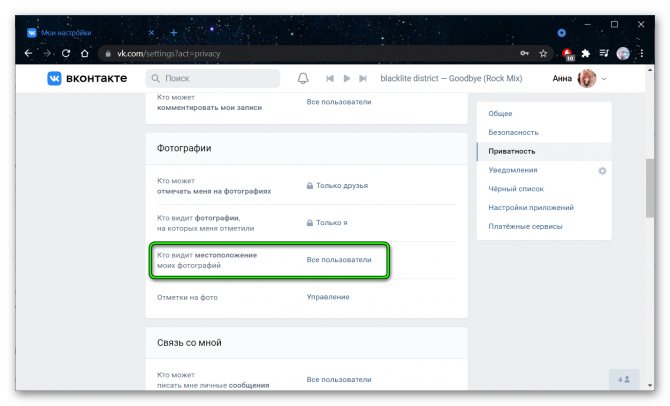Open the red extension with badge 10
This screenshot has height=406, width=670.
[567, 54]
